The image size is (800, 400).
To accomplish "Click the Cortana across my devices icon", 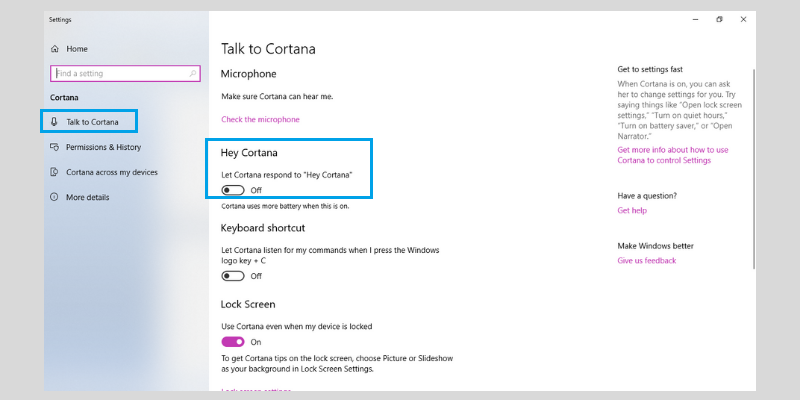I will tap(54, 172).
